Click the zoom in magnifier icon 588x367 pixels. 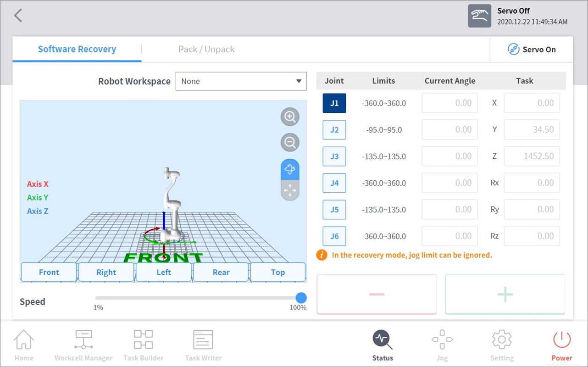[290, 117]
